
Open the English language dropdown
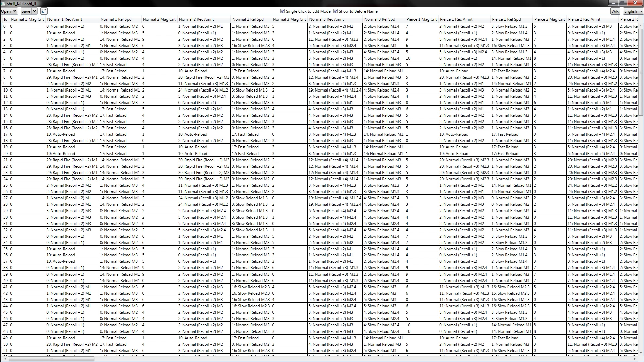[x=633, y=11]
